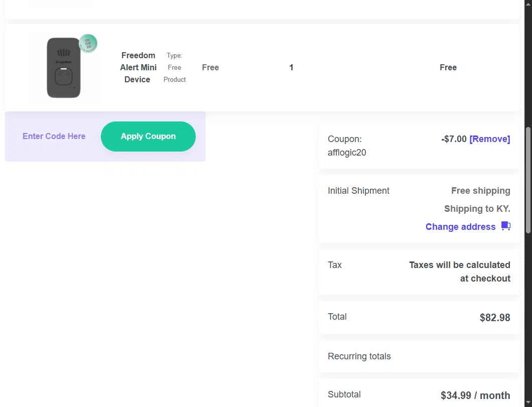Click the Initial Shipment label
This screenshot has width=532, height=407.
coord(358,191)
